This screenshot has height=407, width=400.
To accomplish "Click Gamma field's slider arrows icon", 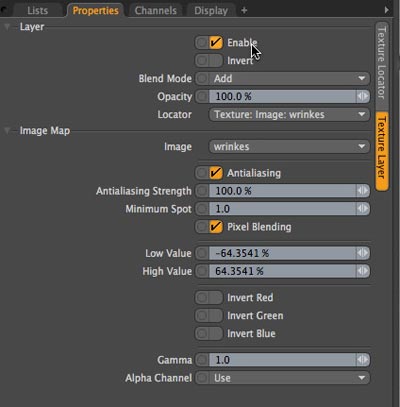I will click(x=363, y=360).
